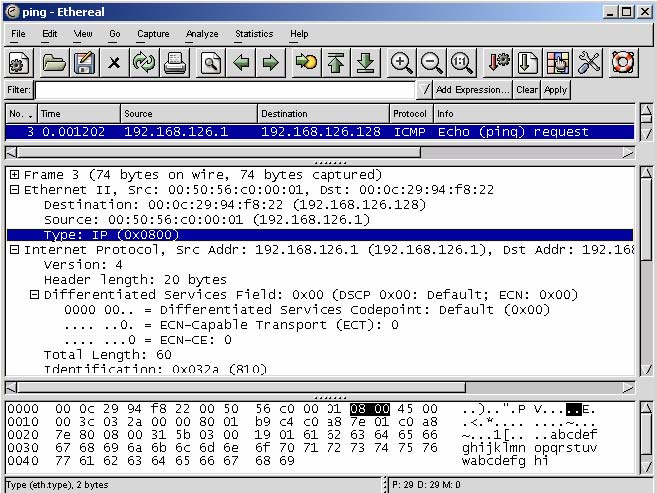Open a capture file with folder icon

click(x=54, y=63)
